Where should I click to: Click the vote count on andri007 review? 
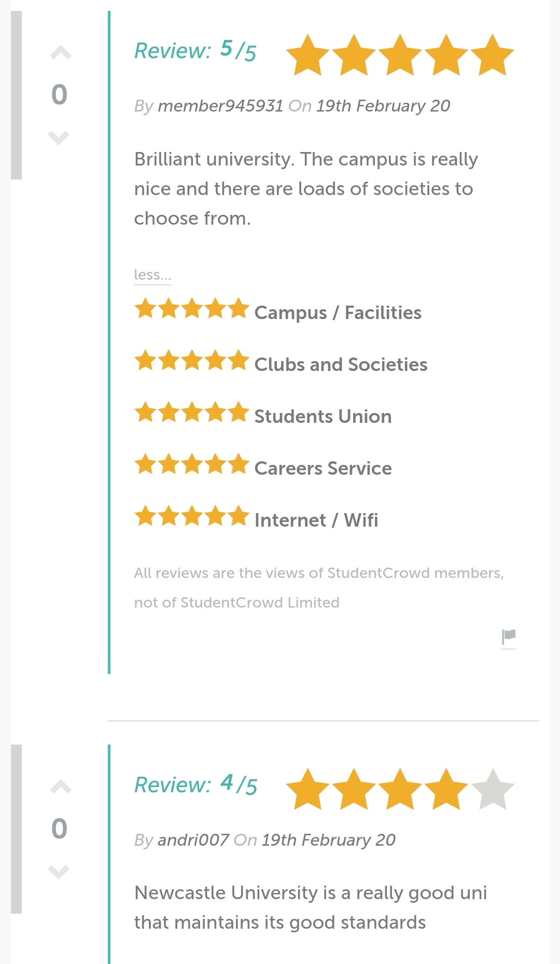[x=59, y=829]
